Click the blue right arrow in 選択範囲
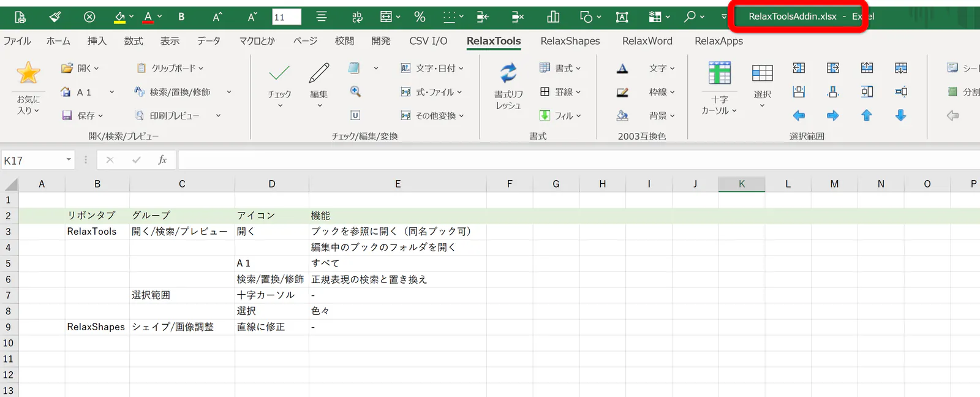The height and width of the screenshot is (397, 980). click(x=832, y=115)
